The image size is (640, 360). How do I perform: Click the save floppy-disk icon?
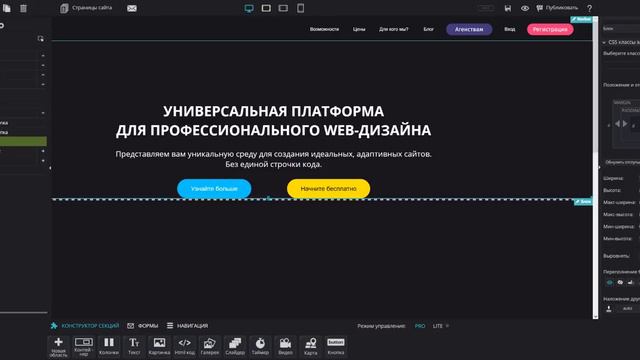[x=508, y=8]
